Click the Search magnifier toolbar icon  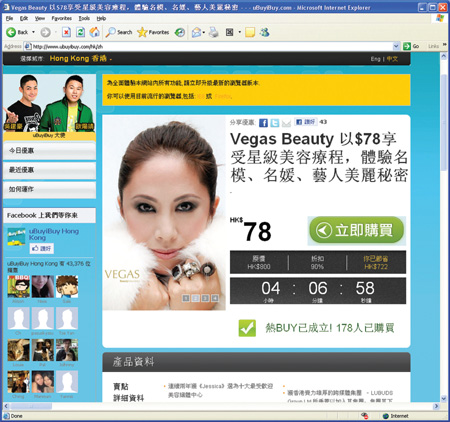pyautogui.click(x=110, y=32)
